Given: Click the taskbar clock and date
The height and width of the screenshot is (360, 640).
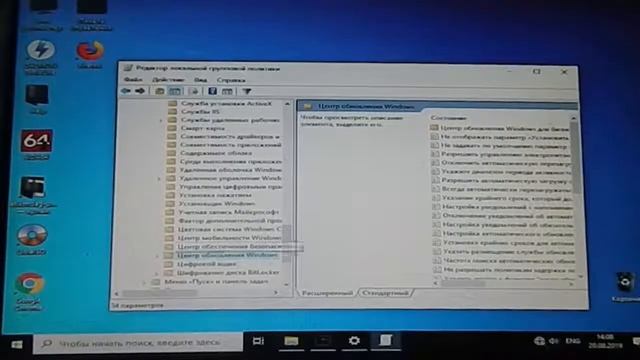Looking at the screenshot, I should [x=605, y=341].
